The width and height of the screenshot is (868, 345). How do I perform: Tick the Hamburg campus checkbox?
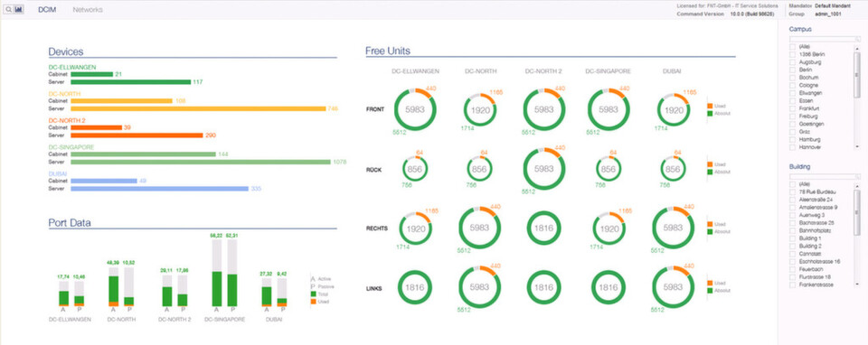pyautogui.click(x=793, y=140)
